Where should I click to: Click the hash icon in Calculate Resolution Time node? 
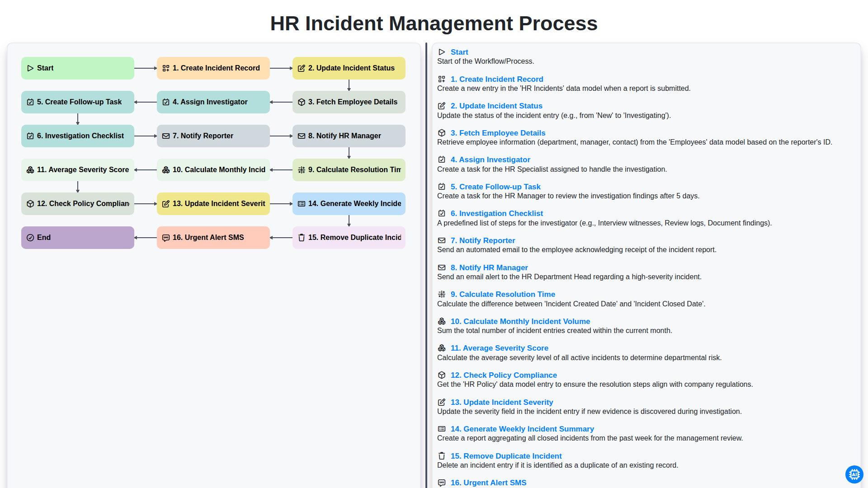click(302, 170)
